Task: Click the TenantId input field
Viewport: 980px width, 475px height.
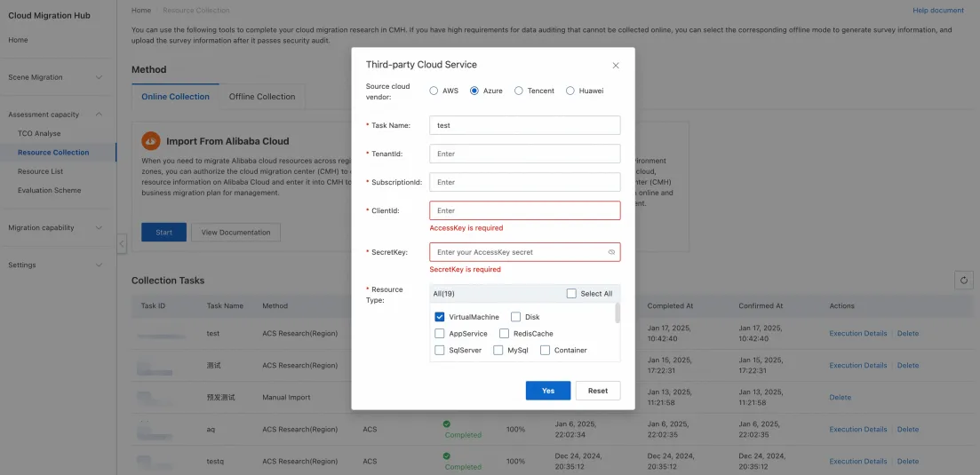Action: (525, 154)
